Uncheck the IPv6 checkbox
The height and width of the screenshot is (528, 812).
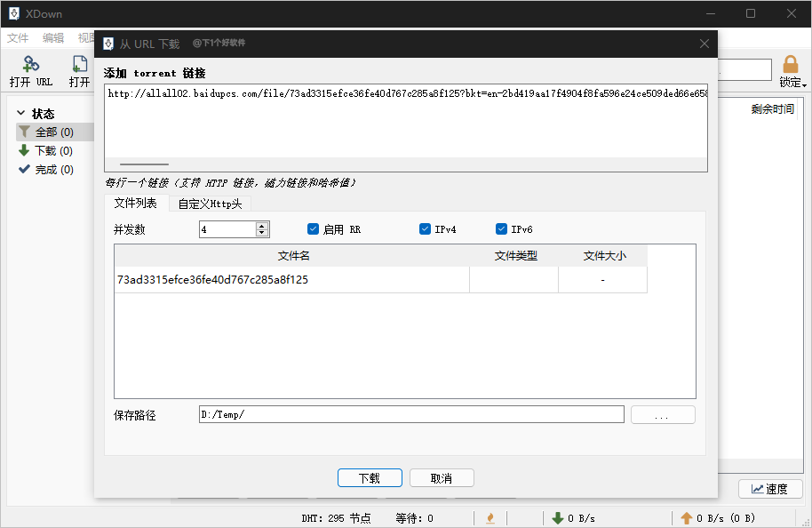tap(501, 229)
